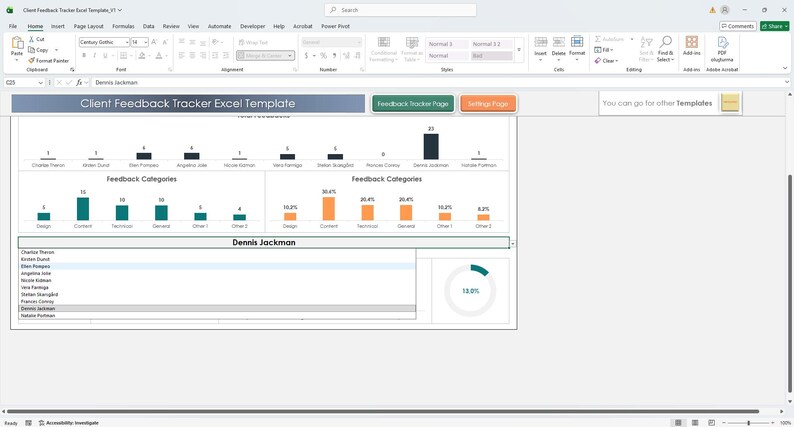Image resolution: width=794 pixels, height=427 pixels.
Task: Switch to the Insert tab
Action: click(x=58, y=26)
